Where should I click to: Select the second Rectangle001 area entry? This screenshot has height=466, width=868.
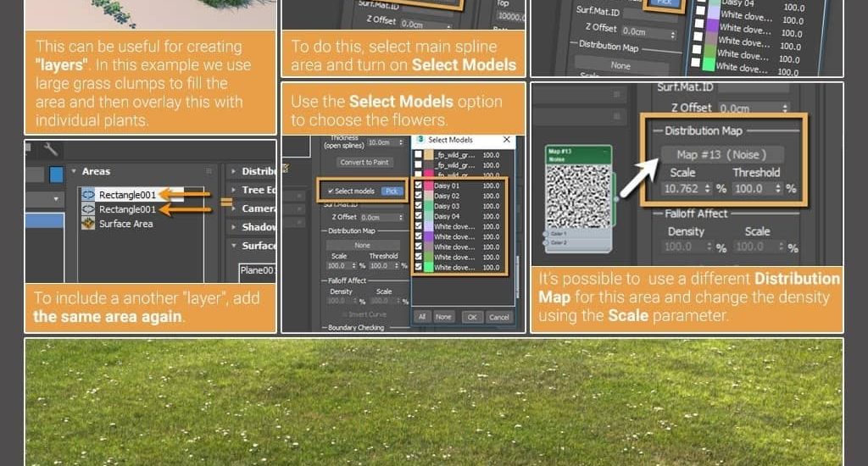click(127, 209)
